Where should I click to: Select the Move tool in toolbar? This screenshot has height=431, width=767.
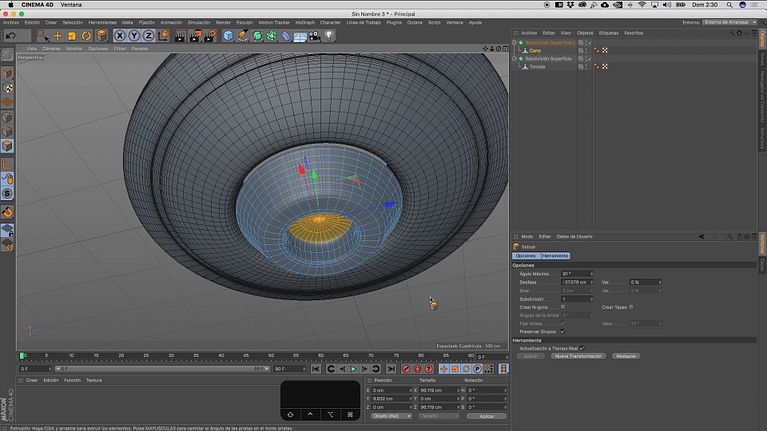[57, 36]
